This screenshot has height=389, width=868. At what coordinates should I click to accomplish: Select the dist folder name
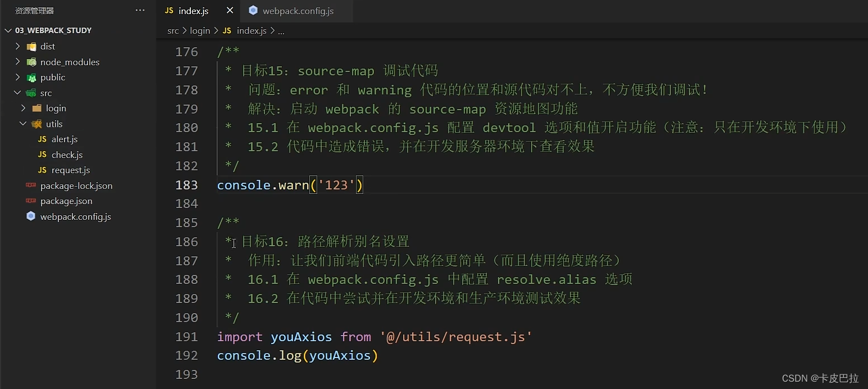coord(48,46)
